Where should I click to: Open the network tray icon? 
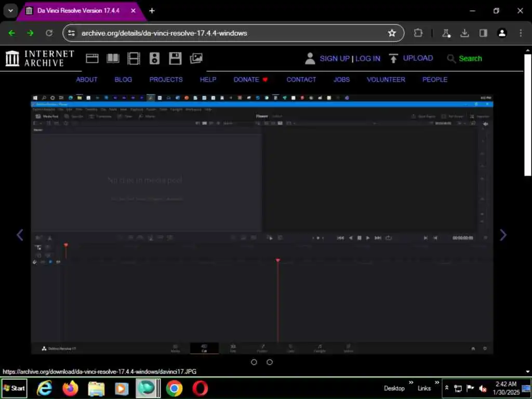[458, 389]
